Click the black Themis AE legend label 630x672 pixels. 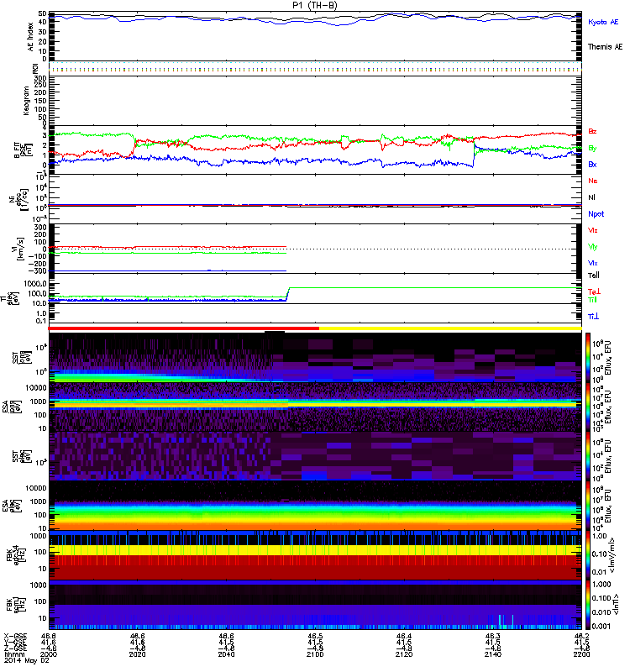click(605, 47)
